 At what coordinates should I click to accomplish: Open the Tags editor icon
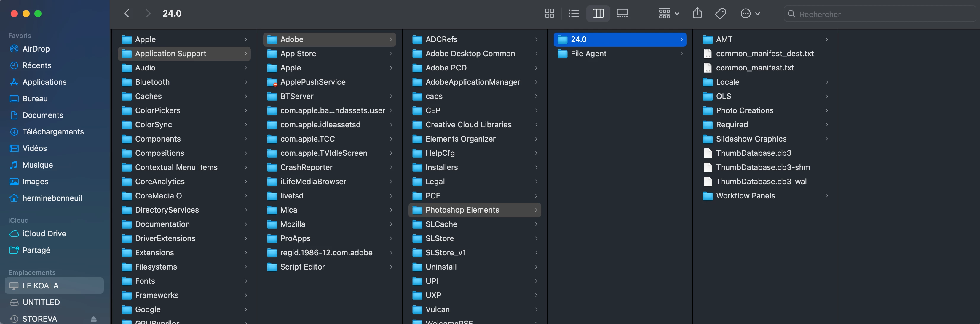720,14
